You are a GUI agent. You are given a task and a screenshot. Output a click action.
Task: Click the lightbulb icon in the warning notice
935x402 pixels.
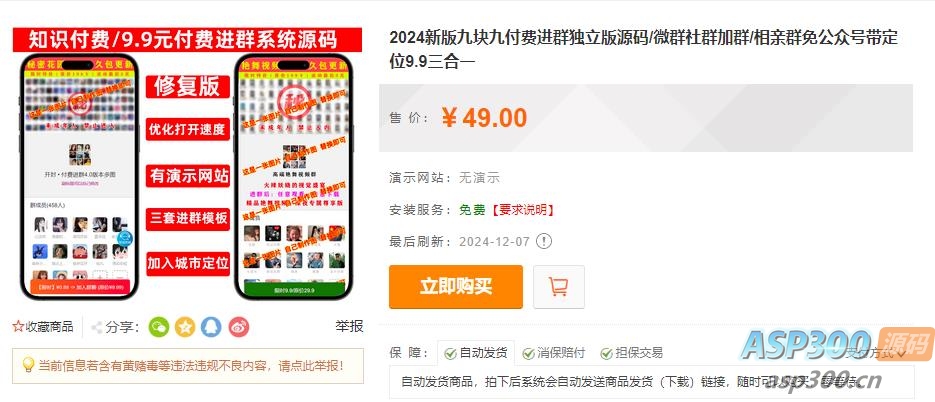pyautogui.click(x=27, y=365)
